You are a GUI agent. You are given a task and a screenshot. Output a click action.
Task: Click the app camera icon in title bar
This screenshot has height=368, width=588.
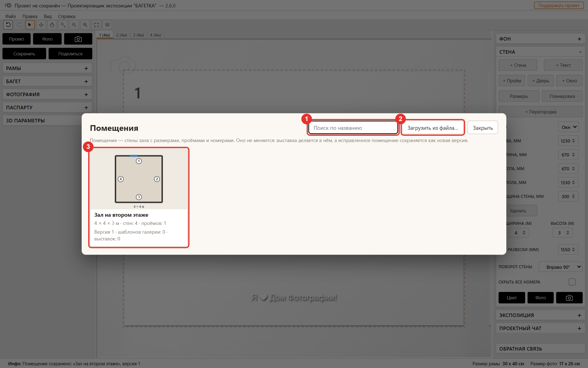tap(8, 5)
